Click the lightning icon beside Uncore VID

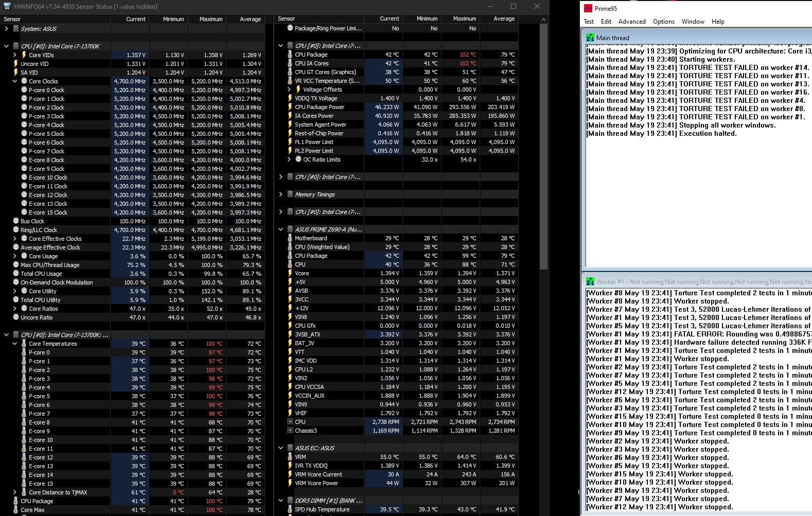click(16, 64)
